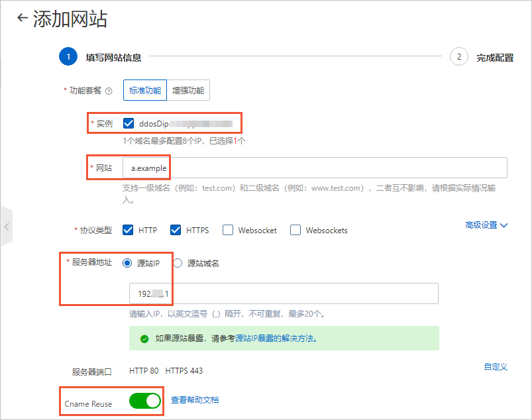Turn off the Cname Reuse toggle

click(x=145, y=401)
